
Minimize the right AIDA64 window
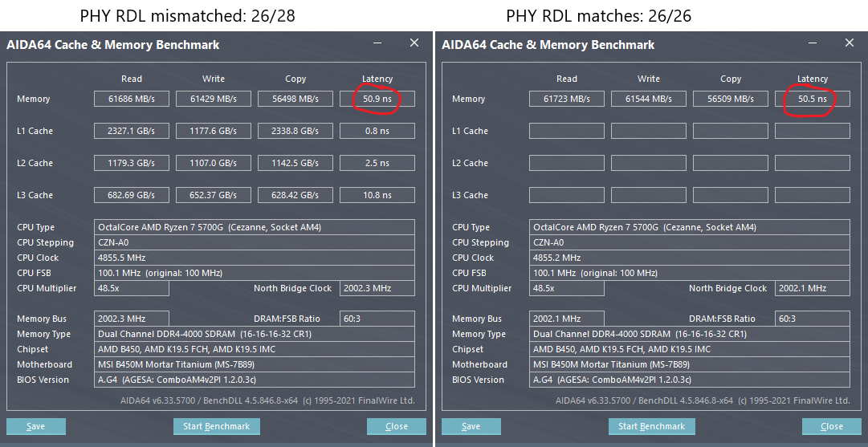(x=812, y=43)
